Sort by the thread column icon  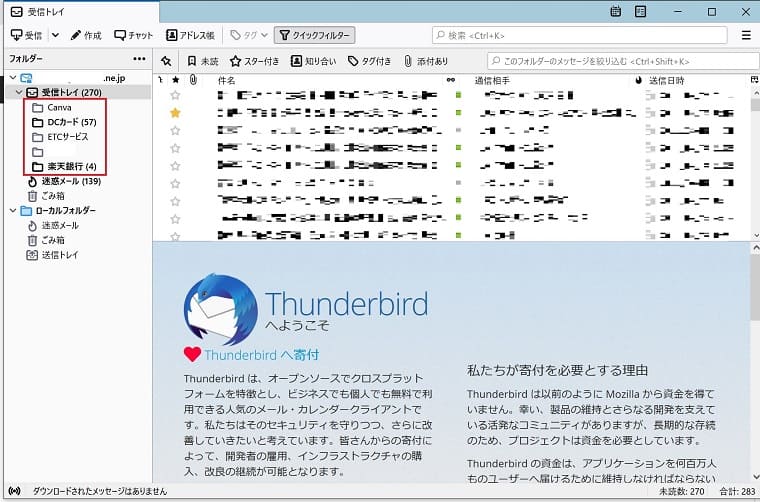[160, 80]
